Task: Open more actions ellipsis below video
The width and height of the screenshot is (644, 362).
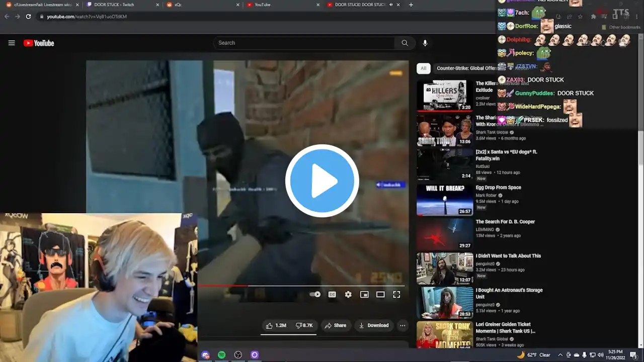Action: 403,326
